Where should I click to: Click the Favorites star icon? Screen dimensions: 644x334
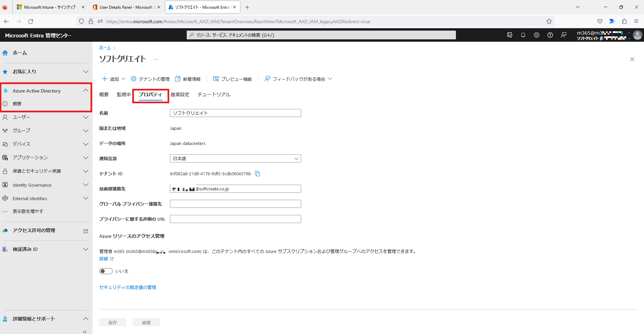(5, 72)
